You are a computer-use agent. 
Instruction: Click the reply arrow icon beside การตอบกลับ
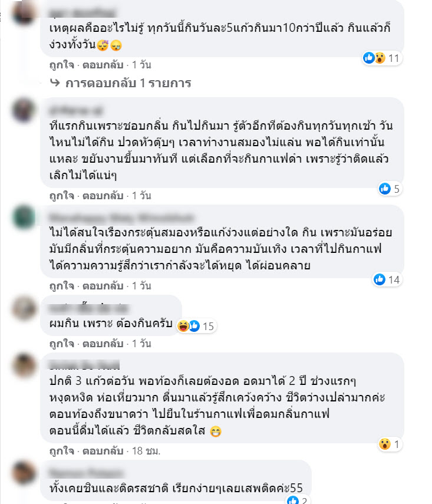55,83
